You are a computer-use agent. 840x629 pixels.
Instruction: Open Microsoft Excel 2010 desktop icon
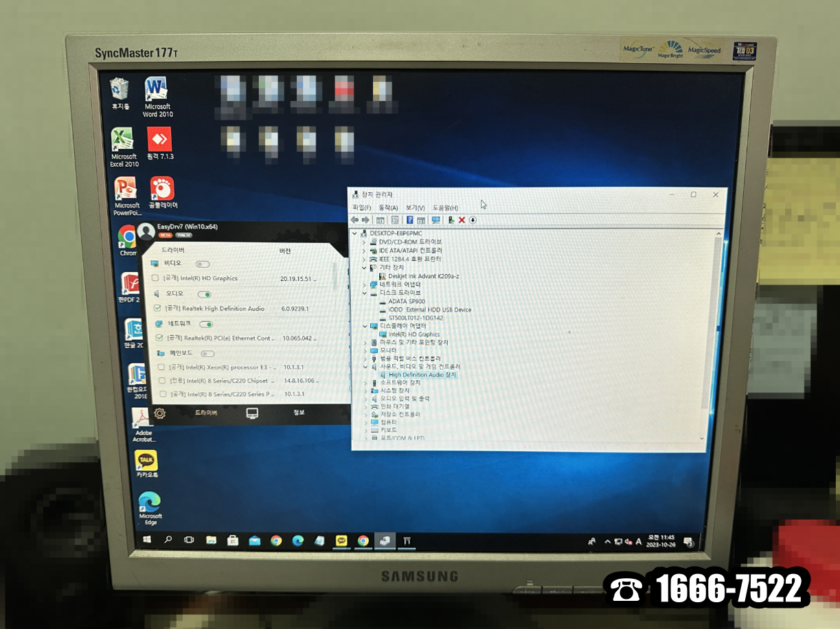[124, 147]
